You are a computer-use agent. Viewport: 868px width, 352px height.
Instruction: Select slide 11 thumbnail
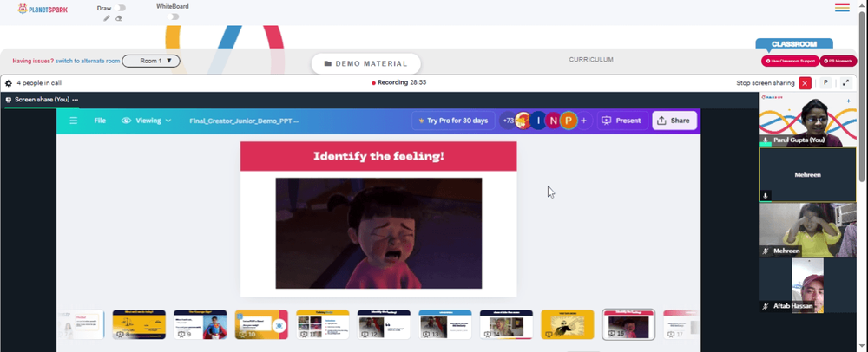pos(322,324)
